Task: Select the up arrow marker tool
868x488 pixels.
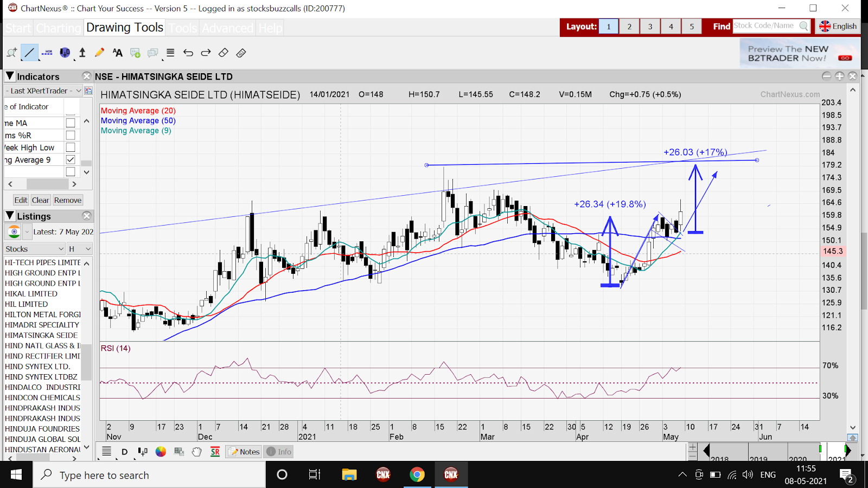Action: (x=82, y=53)
